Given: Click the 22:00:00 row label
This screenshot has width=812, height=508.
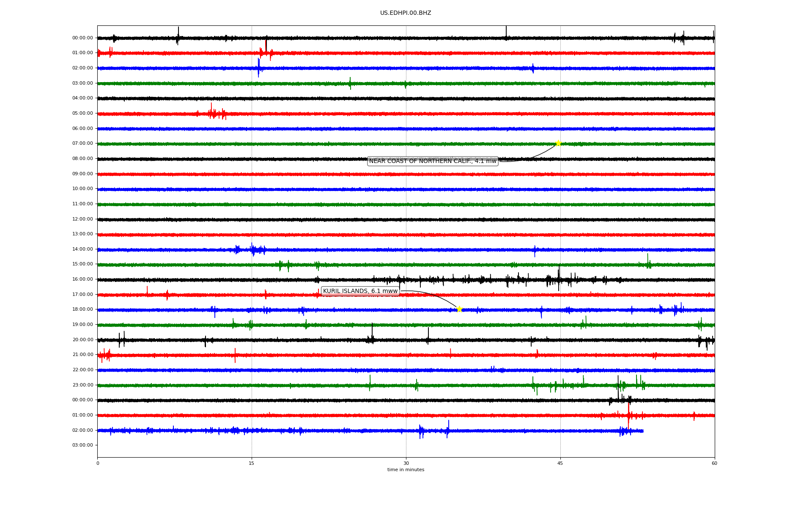Looking at the screenshot, I should pos(82,370).
